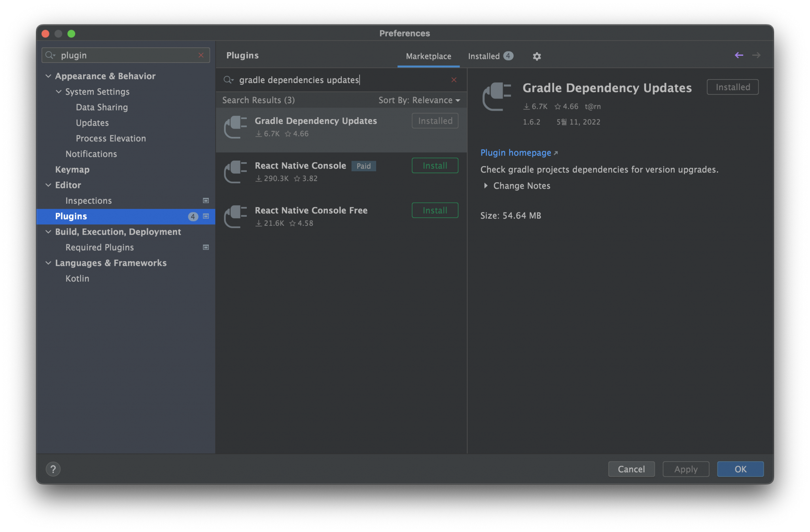810x532 pixels.
Task: Click the project-level icon beside Required Plugins
Action: tap(206, 247)
